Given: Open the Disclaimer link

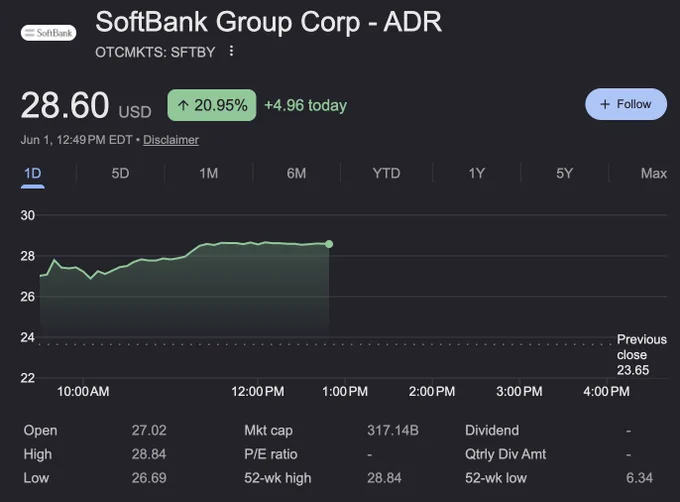Looking at the screenshot, I should click(x=171, y=140).
